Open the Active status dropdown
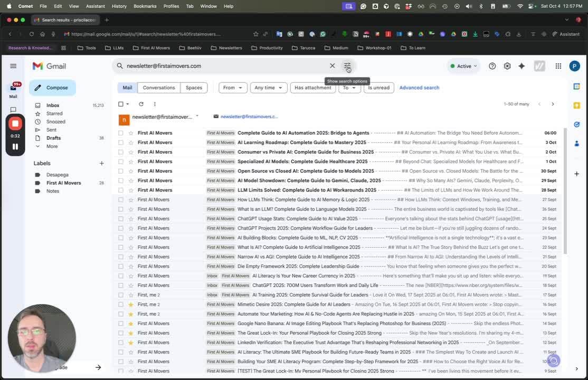Viewport: 588px width, 380px height. 463,66
